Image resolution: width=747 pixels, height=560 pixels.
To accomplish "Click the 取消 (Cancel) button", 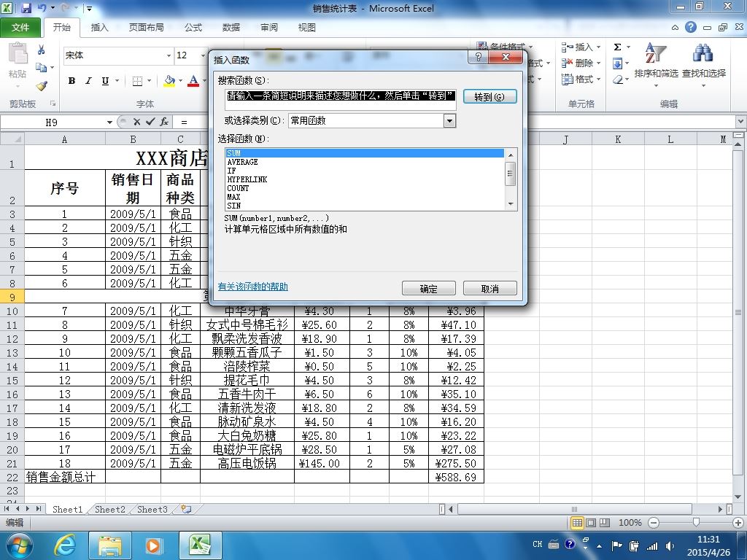I will point(489,289).
